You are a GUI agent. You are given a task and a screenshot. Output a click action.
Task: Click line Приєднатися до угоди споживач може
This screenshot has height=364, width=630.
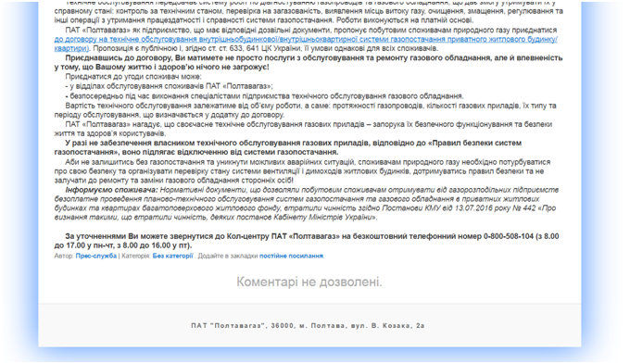tap(133, 77)
